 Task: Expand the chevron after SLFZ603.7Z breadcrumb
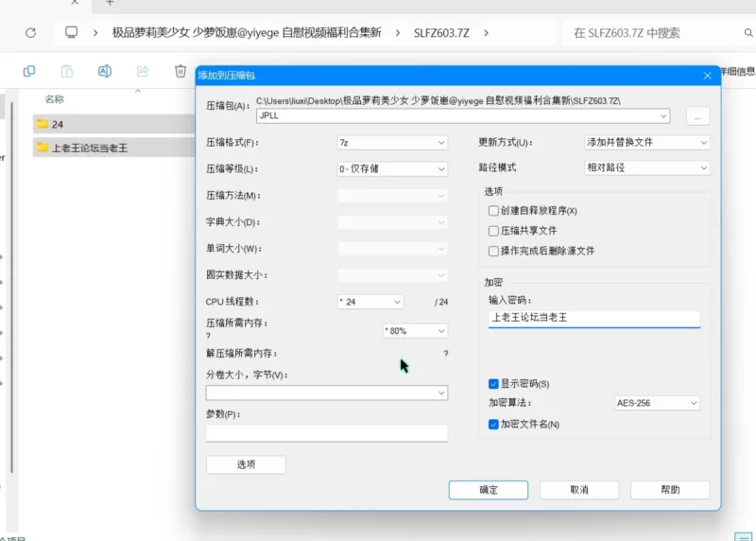pyautogui.click(x=486, y=33)
